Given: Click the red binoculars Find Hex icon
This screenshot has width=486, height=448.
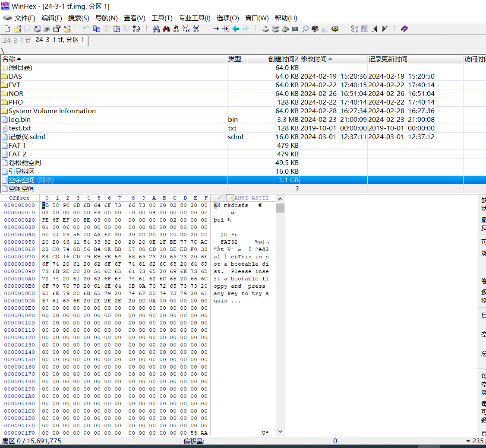Looking at the screenshot, I should point(166,29).
